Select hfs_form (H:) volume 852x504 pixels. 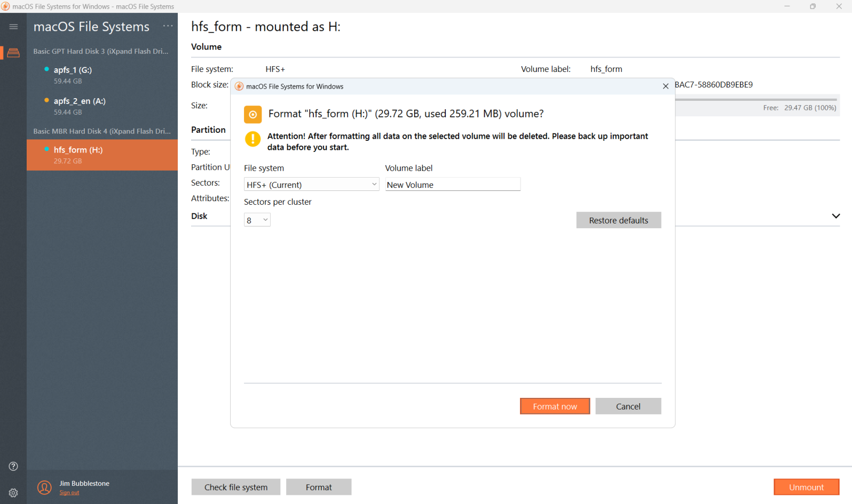(x=102, y=155)
